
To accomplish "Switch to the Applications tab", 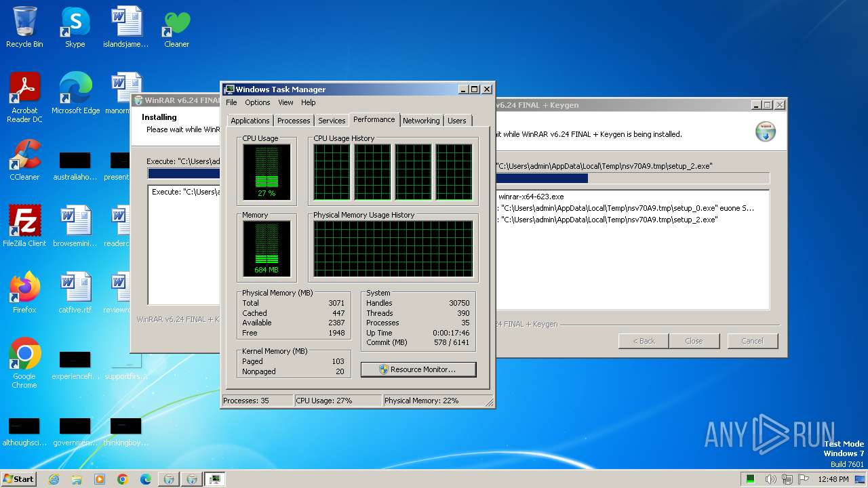I will 250,121.
